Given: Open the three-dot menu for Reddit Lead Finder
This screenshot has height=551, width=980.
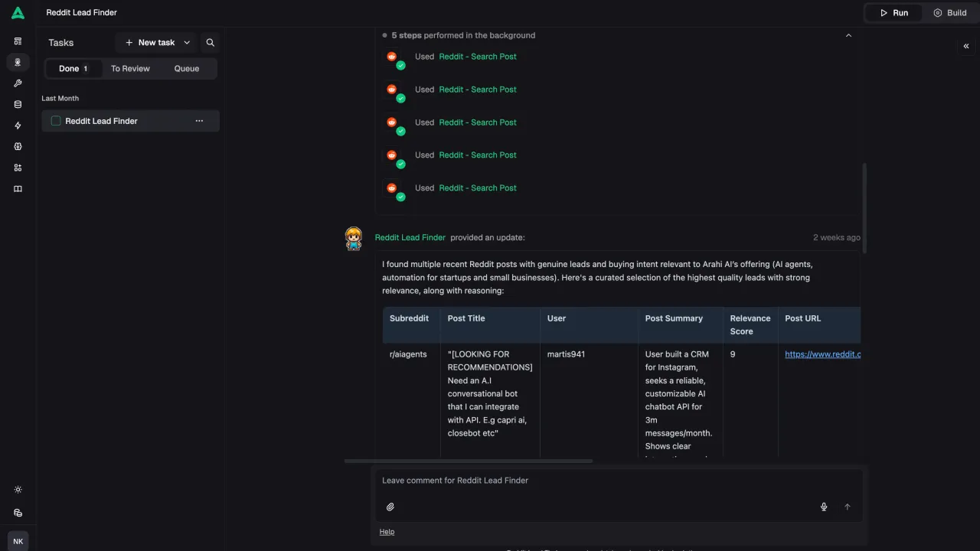Looking at the screenshot, I should pyautogui.click(x=199, y=121).
